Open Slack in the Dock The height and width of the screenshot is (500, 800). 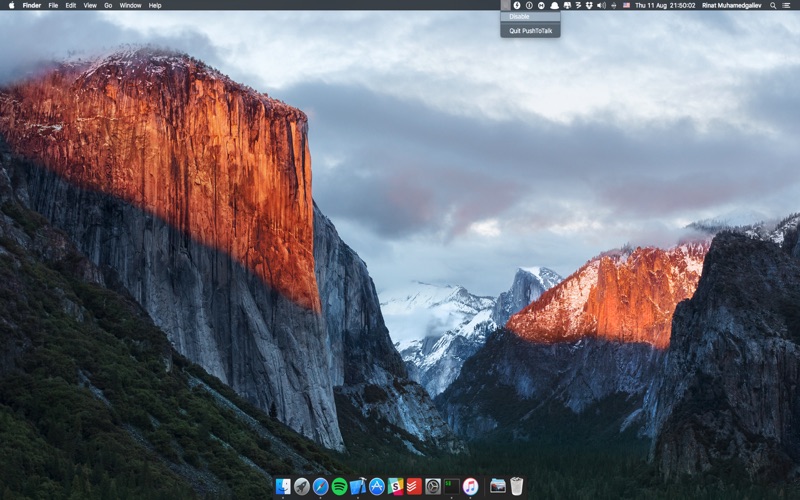pos(395,486)
